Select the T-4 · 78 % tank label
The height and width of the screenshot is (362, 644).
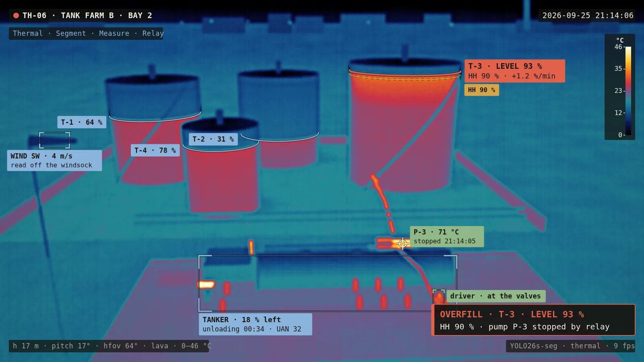pos(155,150)
